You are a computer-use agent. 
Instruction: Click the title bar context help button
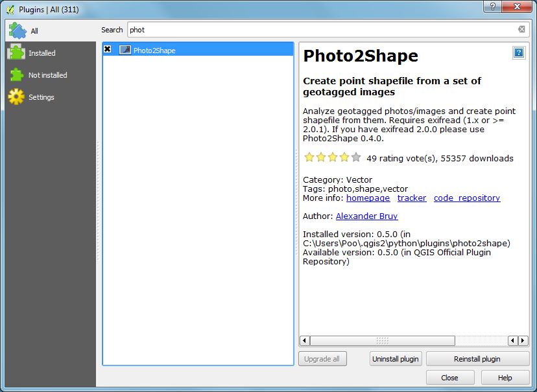coord(493,7)
